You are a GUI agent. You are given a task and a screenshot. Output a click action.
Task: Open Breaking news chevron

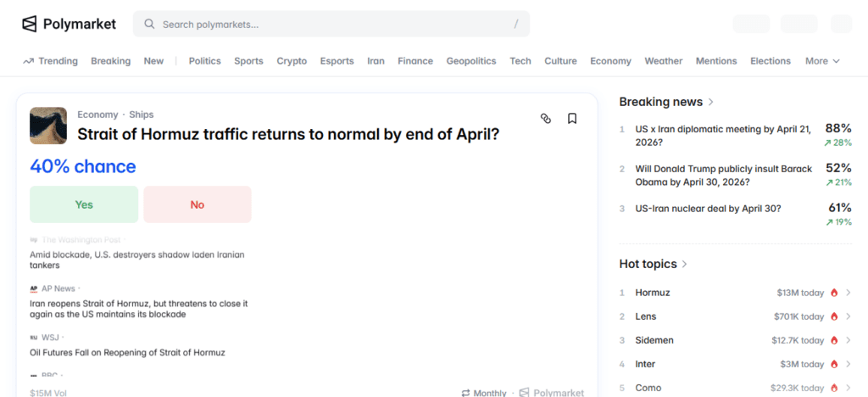click(x=711, y=102)
